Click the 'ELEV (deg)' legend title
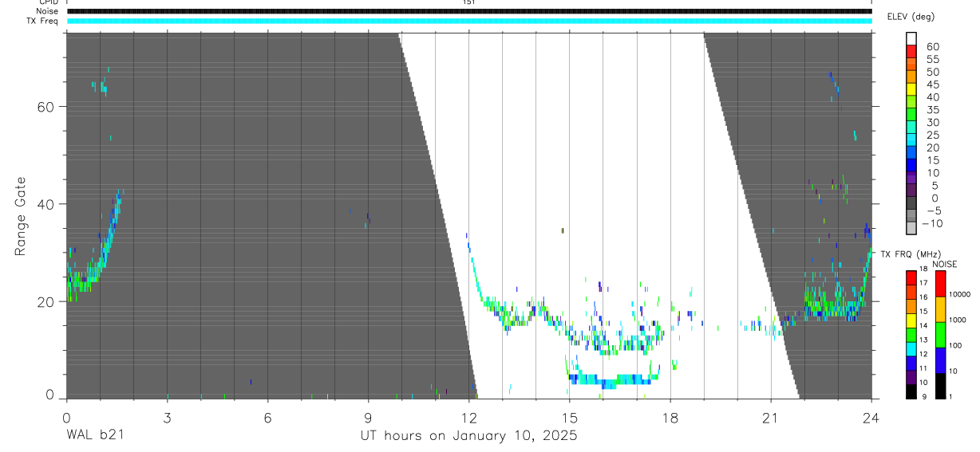Screen dimensions: 980x452 (911, 17)
